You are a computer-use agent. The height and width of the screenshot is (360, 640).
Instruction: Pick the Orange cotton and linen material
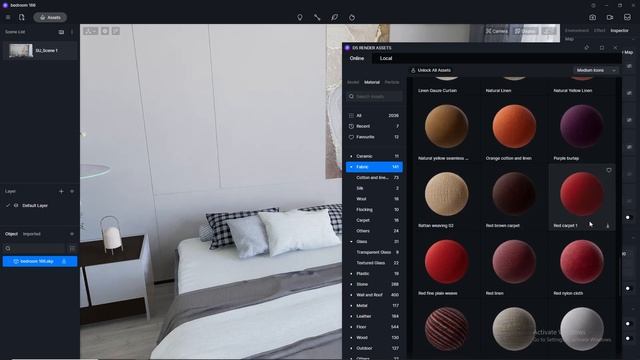514,126
